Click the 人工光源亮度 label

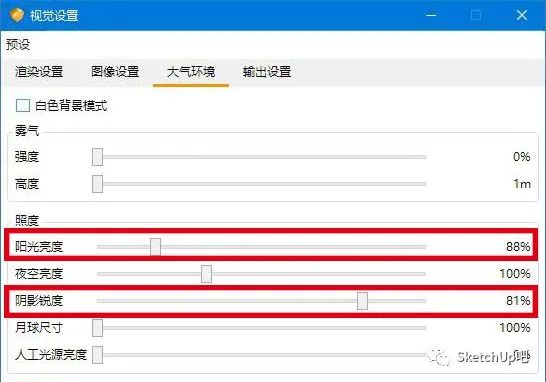51,354
